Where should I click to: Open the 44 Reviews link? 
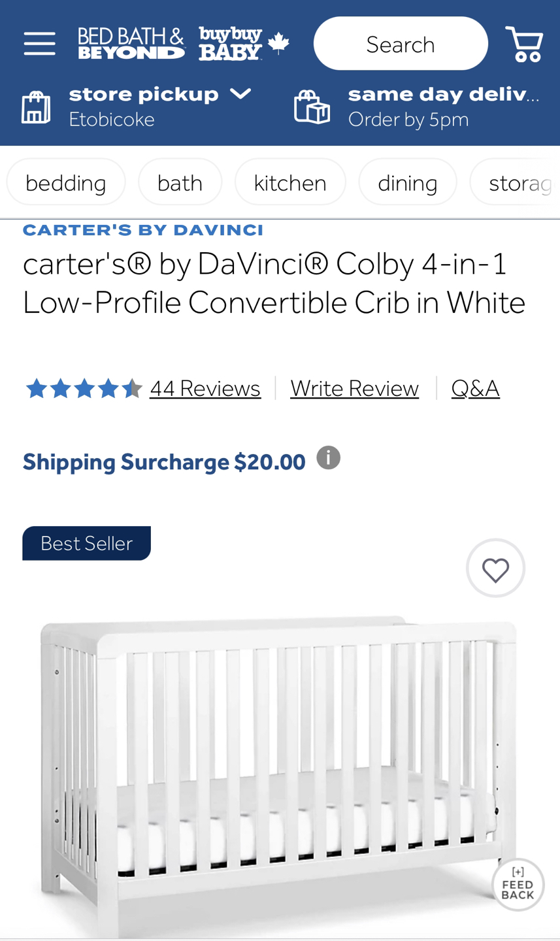[205, 388]
